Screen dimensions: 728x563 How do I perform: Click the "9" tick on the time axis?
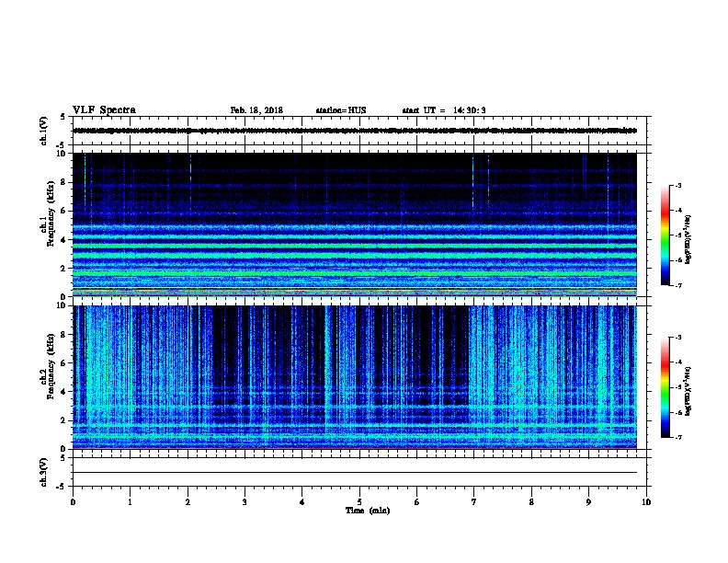point(588,502)
